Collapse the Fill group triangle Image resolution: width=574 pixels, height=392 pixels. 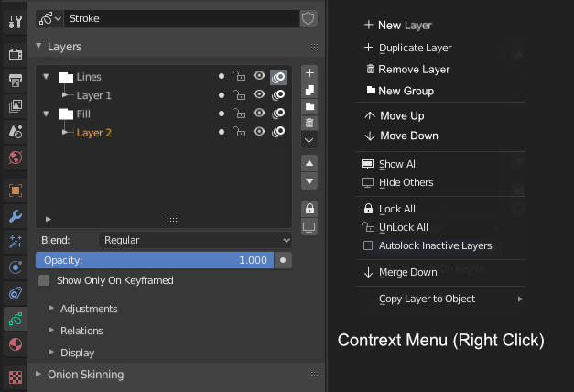click(x=46, y=114)
